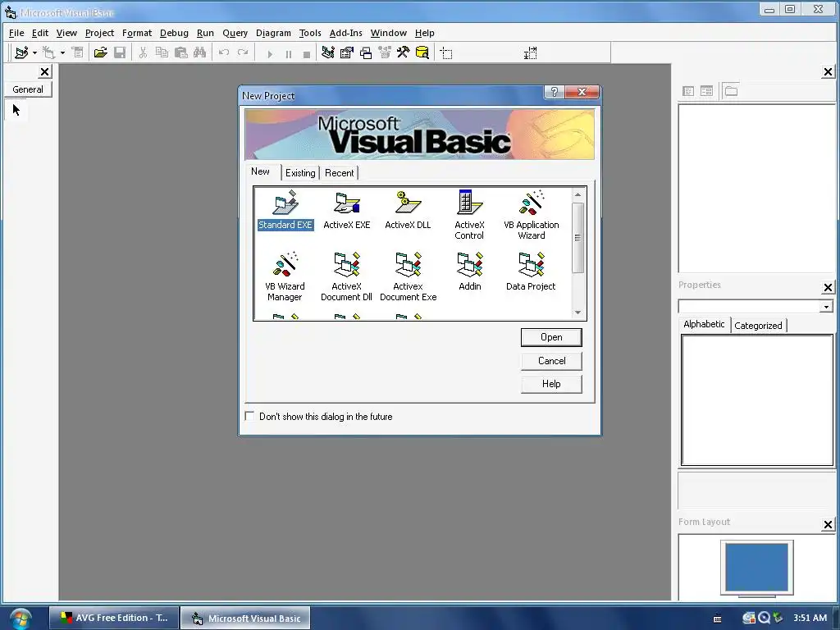Click the General toolbox tab
Screen dimensions: 840x630
pyautogui.click(x=28, y=89)
